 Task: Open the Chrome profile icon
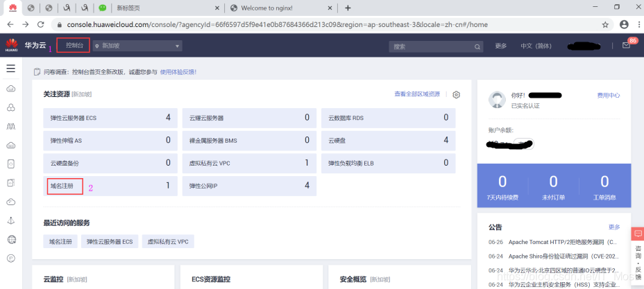[625, 24]
